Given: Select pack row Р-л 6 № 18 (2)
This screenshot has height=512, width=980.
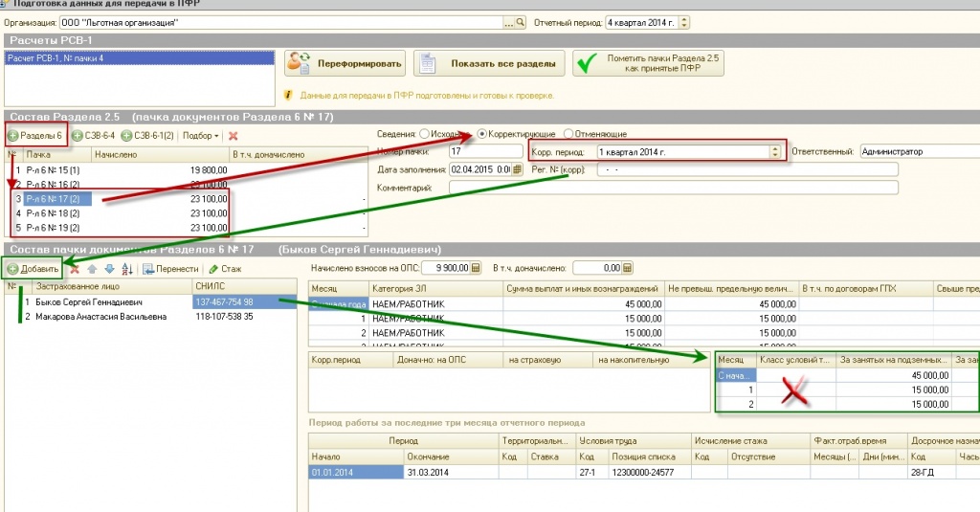Looking at the screenshot, I should [187, 213].
